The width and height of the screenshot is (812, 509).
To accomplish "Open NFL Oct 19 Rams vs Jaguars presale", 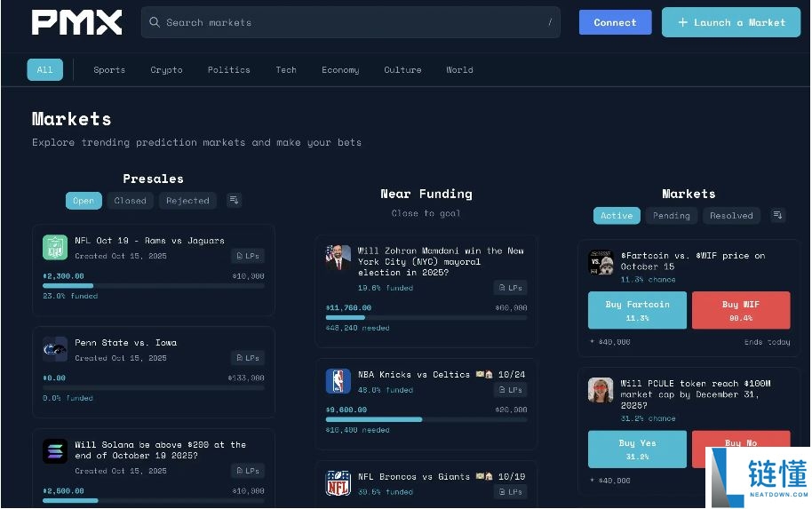I will pos(149,241).
